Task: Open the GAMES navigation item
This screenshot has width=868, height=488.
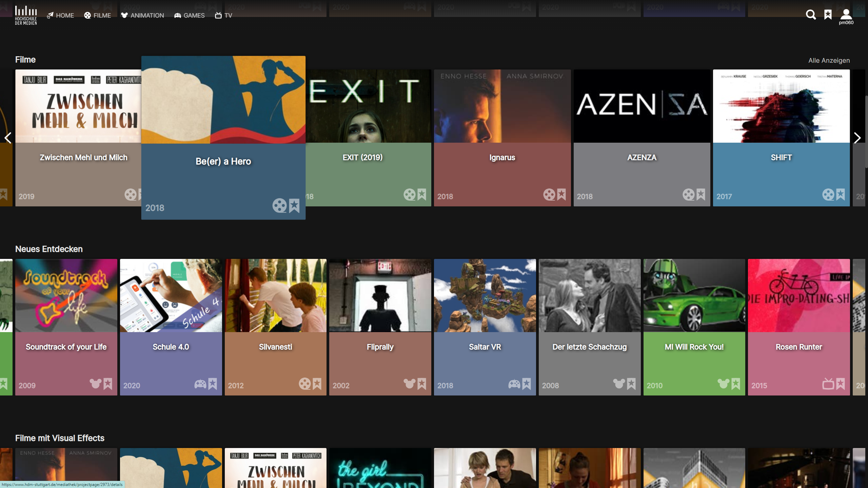Action: [189, 15]
